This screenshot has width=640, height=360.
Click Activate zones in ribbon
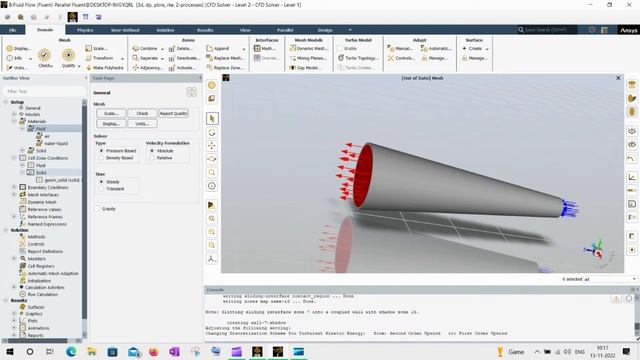(x=182, y=68)
